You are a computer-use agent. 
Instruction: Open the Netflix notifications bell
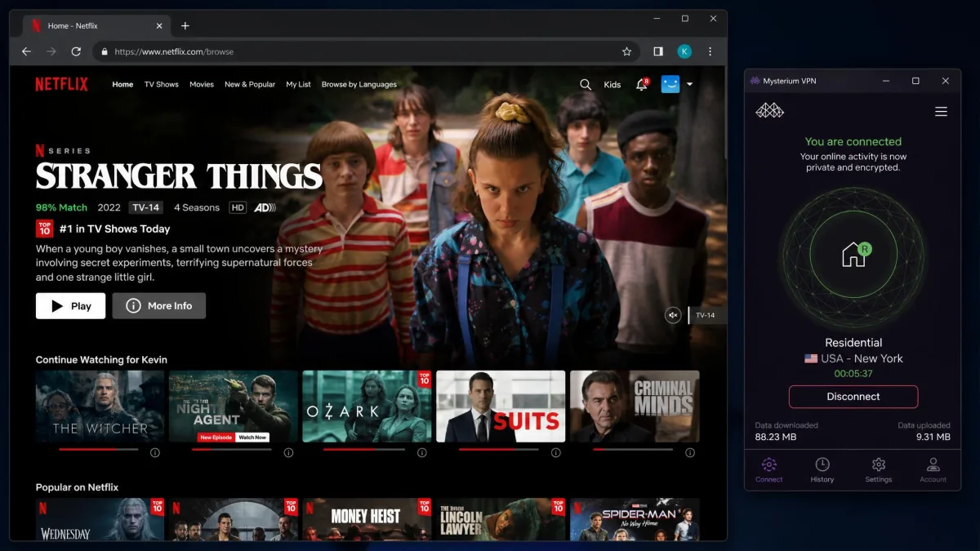click(642, 84)
